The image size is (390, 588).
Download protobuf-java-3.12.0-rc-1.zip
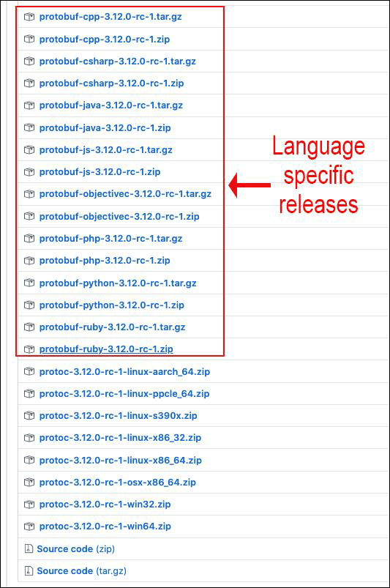click(105, 128)
